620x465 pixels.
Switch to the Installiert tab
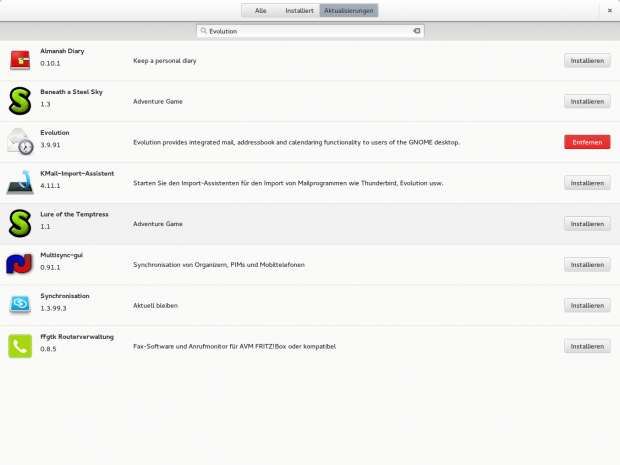tap(299, 10)
